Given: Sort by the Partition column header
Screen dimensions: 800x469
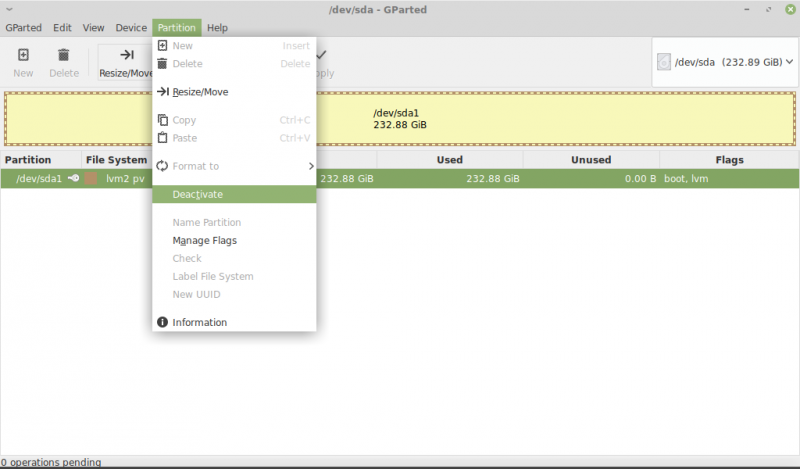Looking at the screenshot, I should click(x=41, y=160).
